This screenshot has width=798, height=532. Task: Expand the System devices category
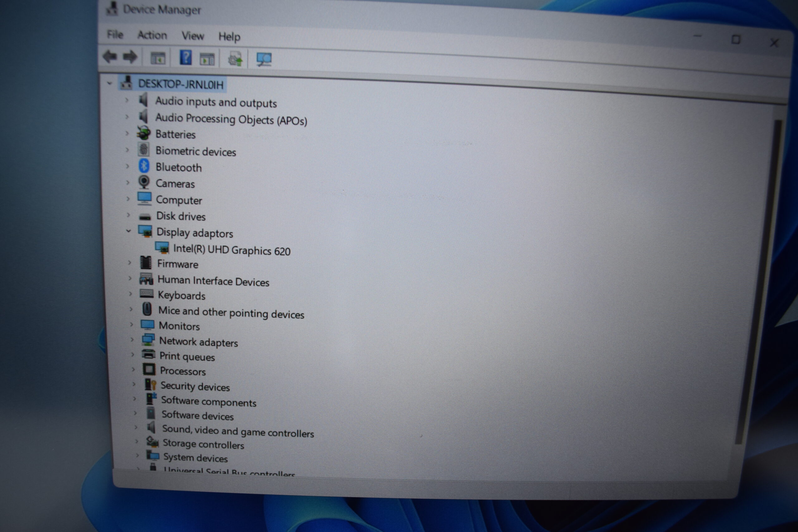pyautogui.click(x=137, y=455)
